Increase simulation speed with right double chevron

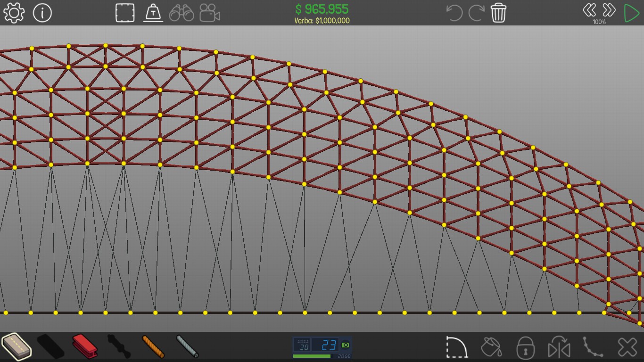(609, 10)
